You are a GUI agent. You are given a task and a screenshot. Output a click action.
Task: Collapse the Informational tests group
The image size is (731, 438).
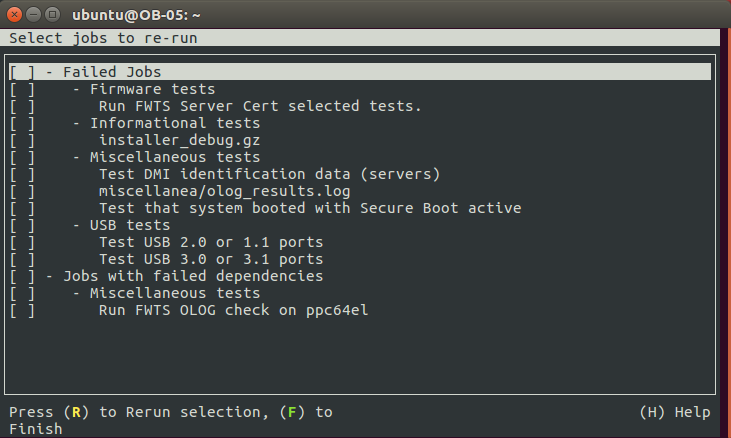coord(77,123)
